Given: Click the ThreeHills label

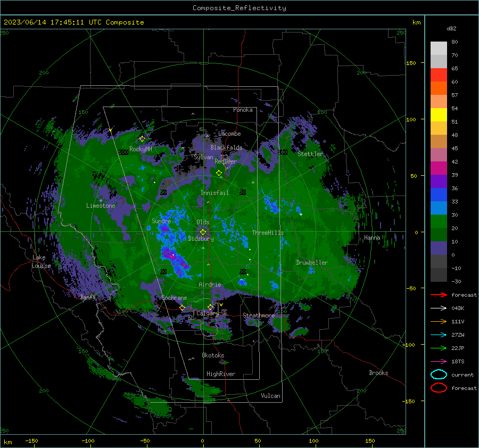Looking at the screenshot, I should [x=268, y=233].
